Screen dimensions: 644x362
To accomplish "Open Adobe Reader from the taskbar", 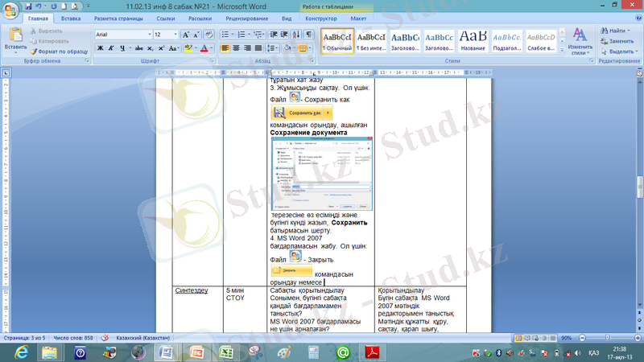I will click(x=373, y=352).
